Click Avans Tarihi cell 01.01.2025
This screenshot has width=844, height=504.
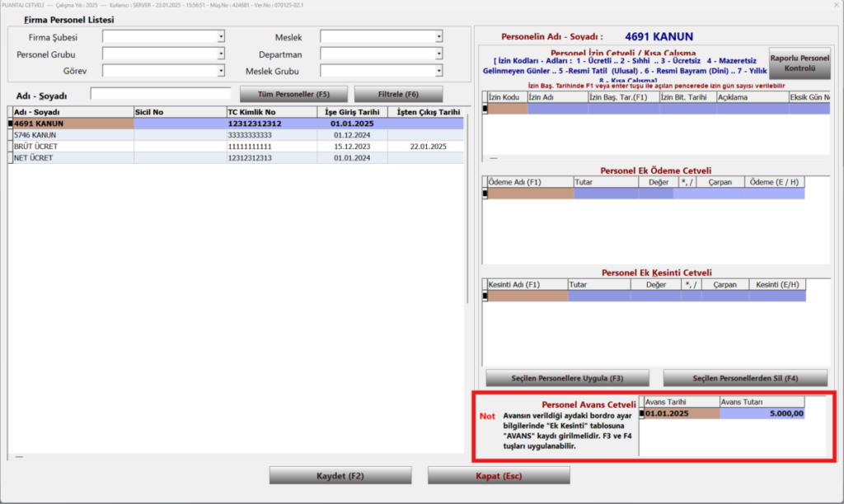click(x=682, y=413)
